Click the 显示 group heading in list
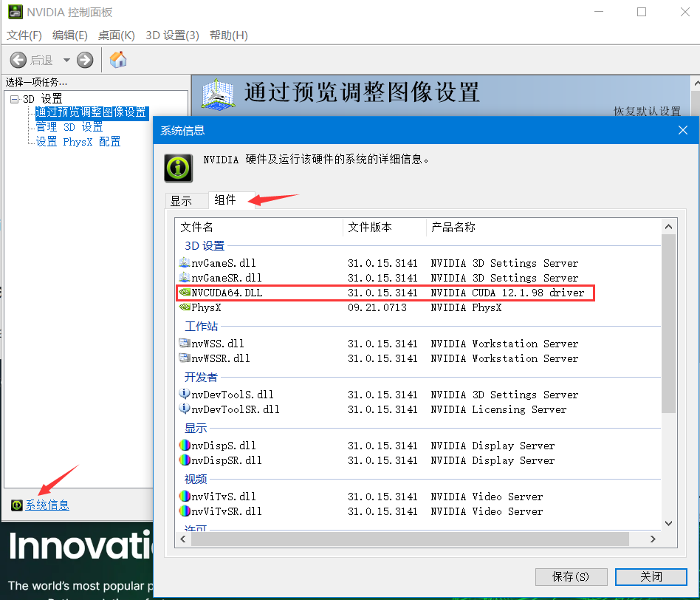 coord(196,429)
